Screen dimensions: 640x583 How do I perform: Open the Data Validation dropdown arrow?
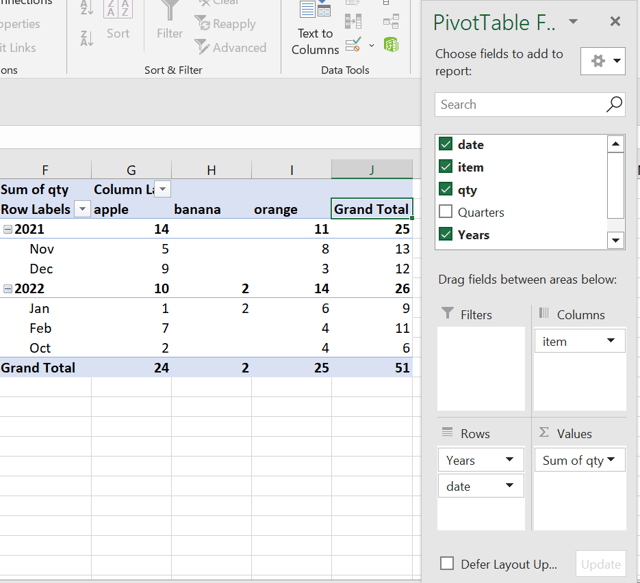click(x=371, y=45)
